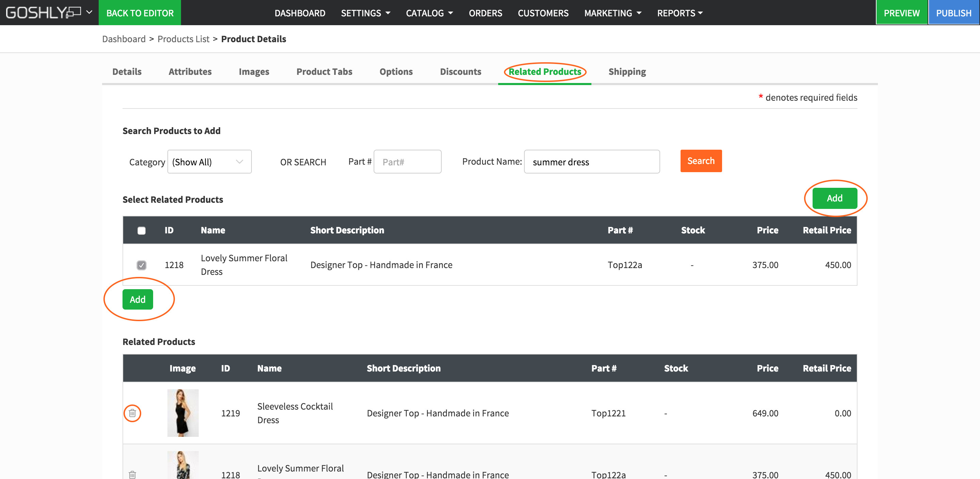Expand the Catalog menu
The width and height of the screenshot is (980, 479).
click(x=429, y=13)
